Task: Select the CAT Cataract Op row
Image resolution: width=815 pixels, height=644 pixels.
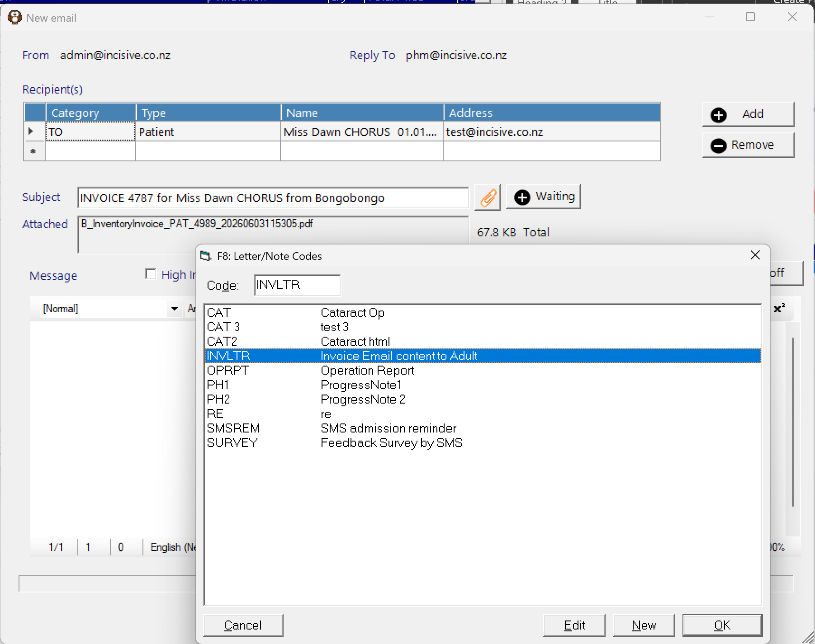Action: (483, 313)
